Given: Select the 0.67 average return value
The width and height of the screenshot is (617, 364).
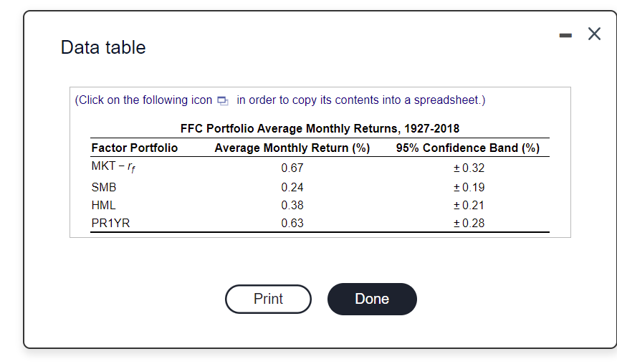Looking at the screenshot, I should [292, 168].
